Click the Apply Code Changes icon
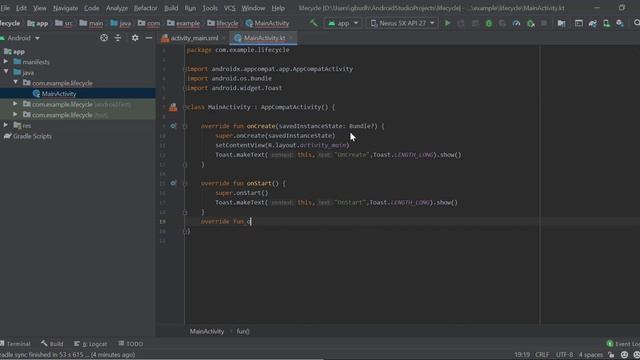This screenshot has height=360, width=640. (x=475, y=23)
